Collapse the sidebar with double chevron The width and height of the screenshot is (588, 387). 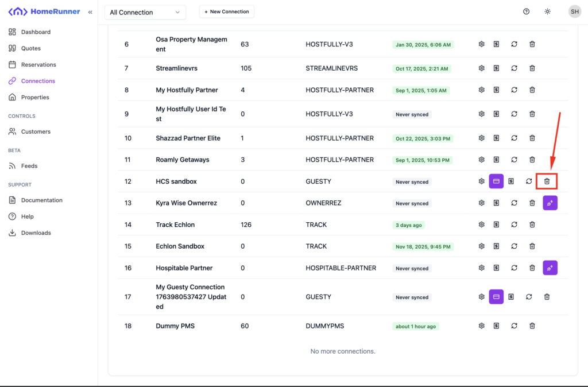click(90, 12)
